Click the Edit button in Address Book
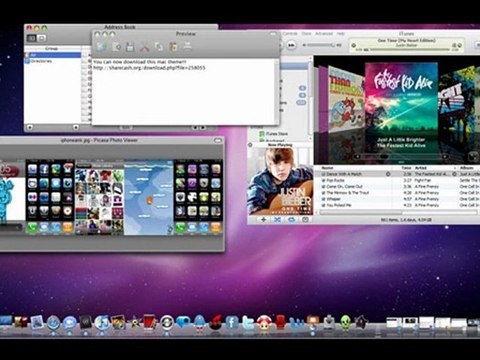The height and width of the screenshot is (360, 480). click(126, 128)
